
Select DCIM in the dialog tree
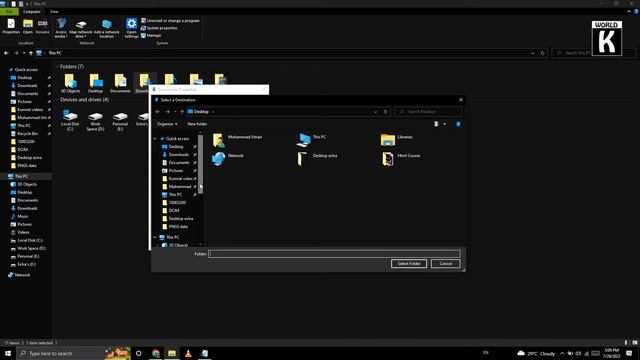(171, 211)
